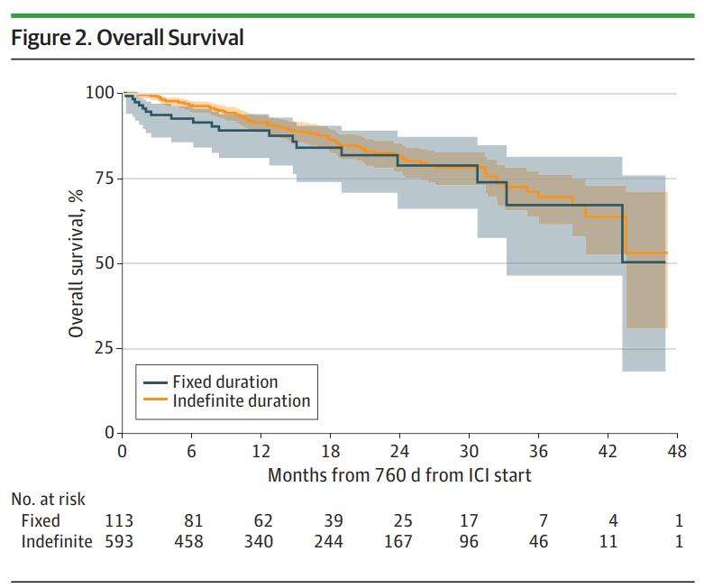The height and width of the screenshot is (588, 704).
Task: Click the Indefinite at-risk value 244
Action: point(329,541)
